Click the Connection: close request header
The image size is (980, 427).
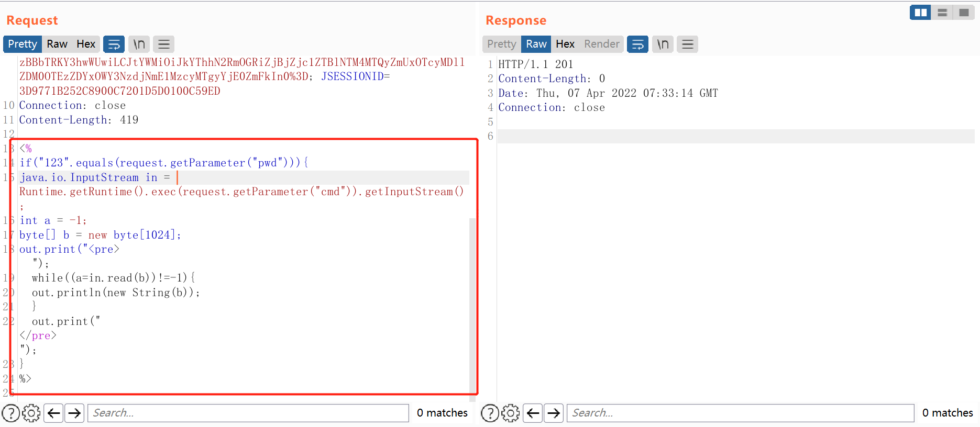(x=73, y=105)
